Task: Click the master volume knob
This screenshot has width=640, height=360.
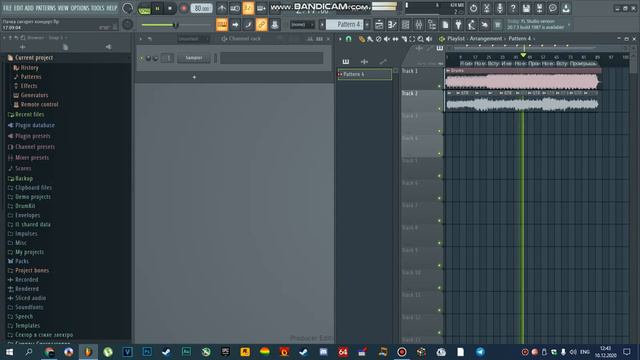Action: click(x=127, y=8)
